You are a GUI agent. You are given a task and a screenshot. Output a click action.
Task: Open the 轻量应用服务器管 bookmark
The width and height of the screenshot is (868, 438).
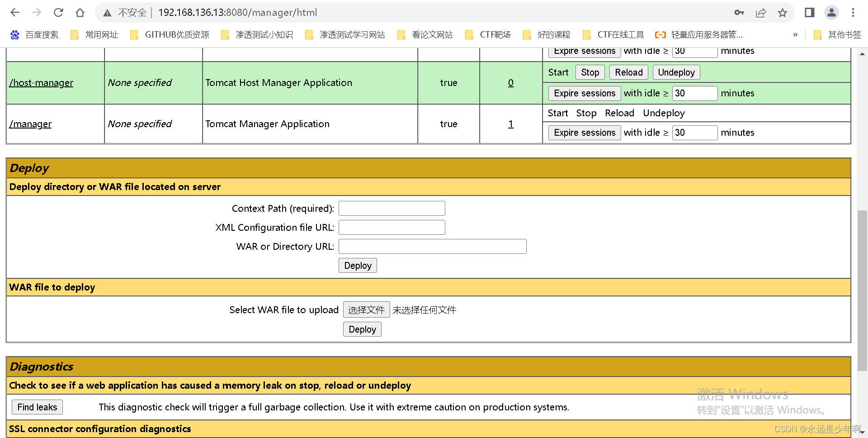coord(699,35)
